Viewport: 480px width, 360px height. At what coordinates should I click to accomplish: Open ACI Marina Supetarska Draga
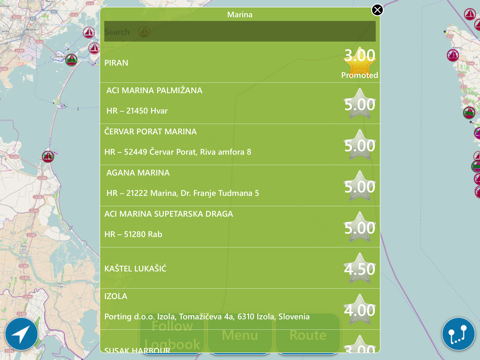click(x=240, y=227)
